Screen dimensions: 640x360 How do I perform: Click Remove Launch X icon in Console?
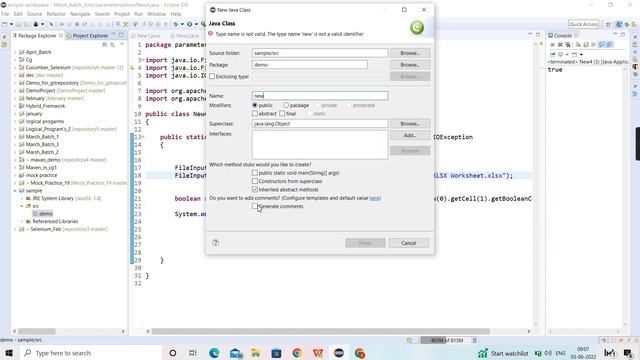(x=560, y=44)
